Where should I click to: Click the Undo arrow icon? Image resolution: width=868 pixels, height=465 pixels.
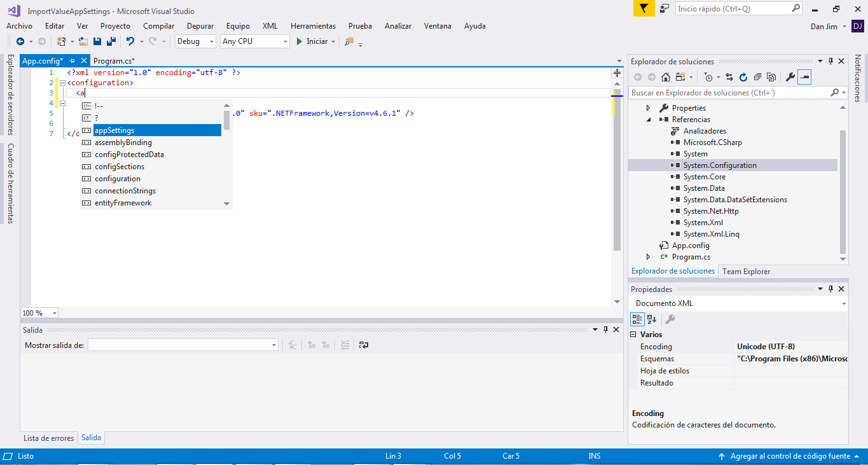pyautogui.click(x=130, y=41)
